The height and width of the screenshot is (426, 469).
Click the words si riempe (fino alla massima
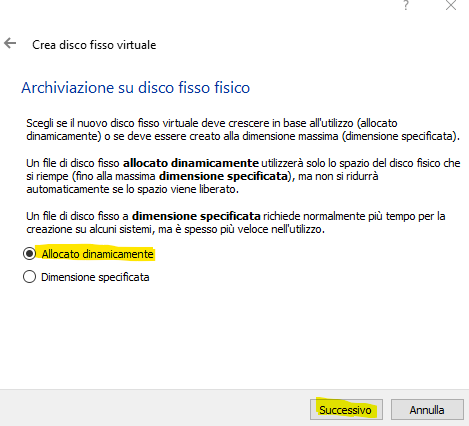(91, 176)
